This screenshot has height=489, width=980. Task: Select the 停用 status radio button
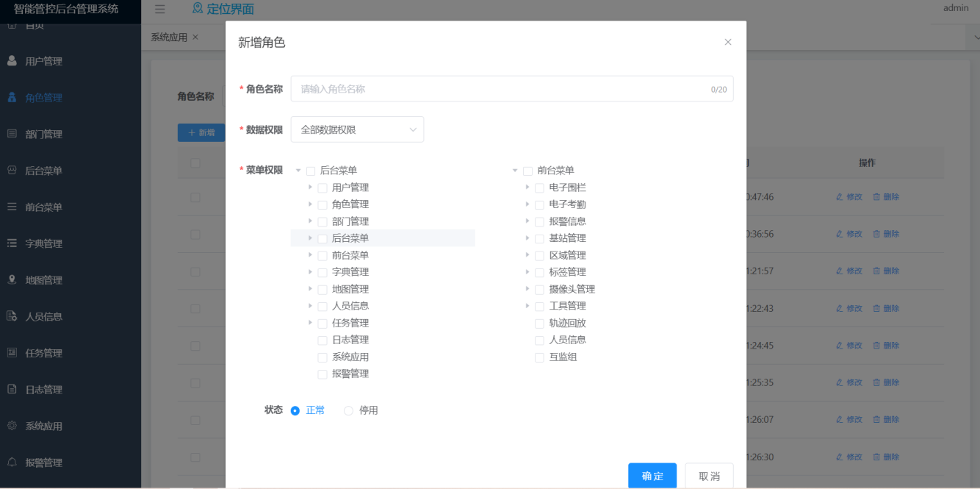(x=348, y=410)
